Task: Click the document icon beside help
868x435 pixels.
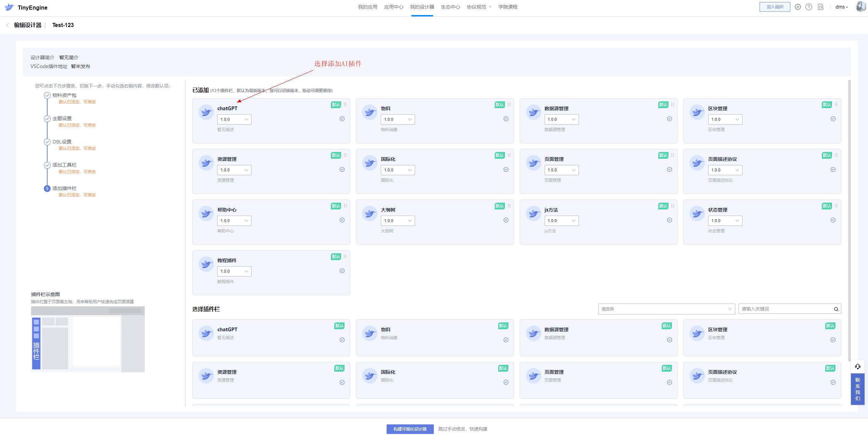Action: pyautogui.click(x=820, y=7)
